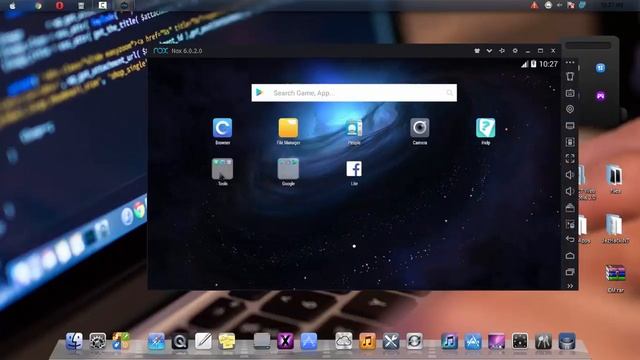The height and width of the screenshot is (360, 640).
Task: Click the keyboard control icon in sidebar
Action: (x=570, y=93)
